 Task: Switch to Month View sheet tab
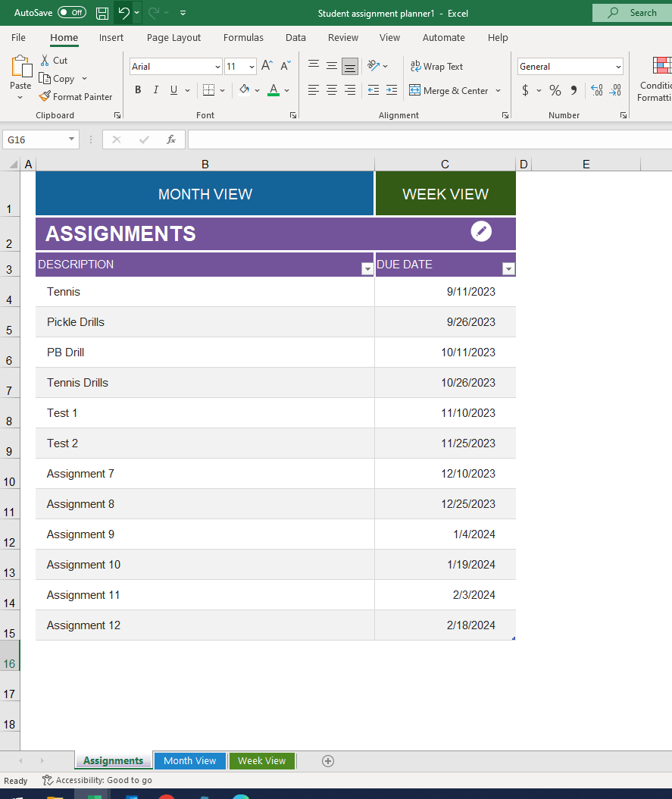click(x=190, y=761)
